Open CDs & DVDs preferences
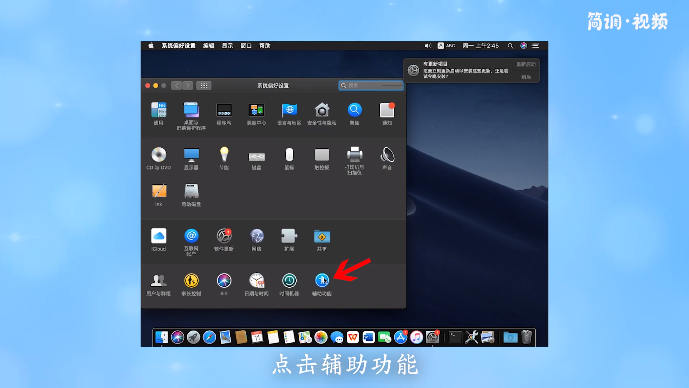The width and height of the screenshot is (689, 388). [x=159, y=155]
